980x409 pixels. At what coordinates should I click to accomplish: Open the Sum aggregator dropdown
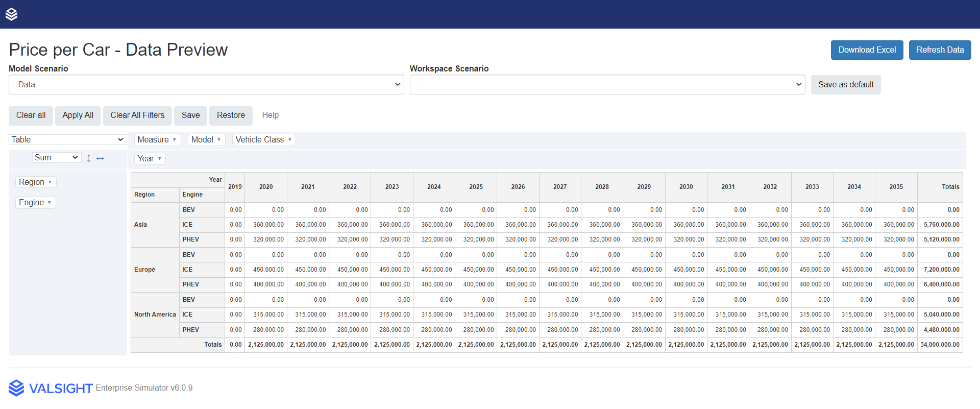(56, 158)
